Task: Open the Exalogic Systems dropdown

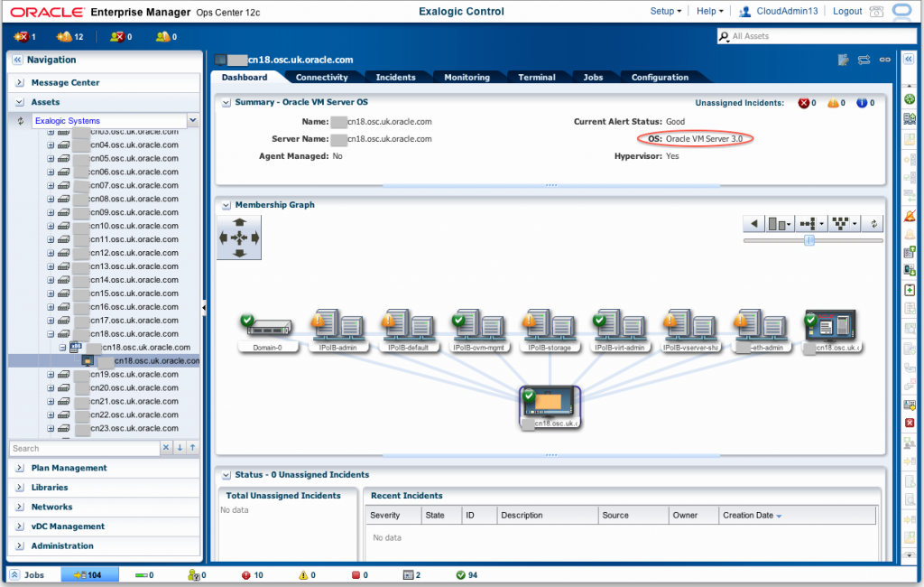Action: tap(193, 120)
